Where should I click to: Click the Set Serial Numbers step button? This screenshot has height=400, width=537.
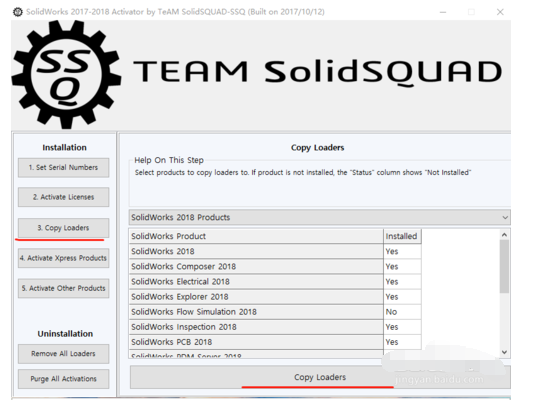tap(63, 167)
